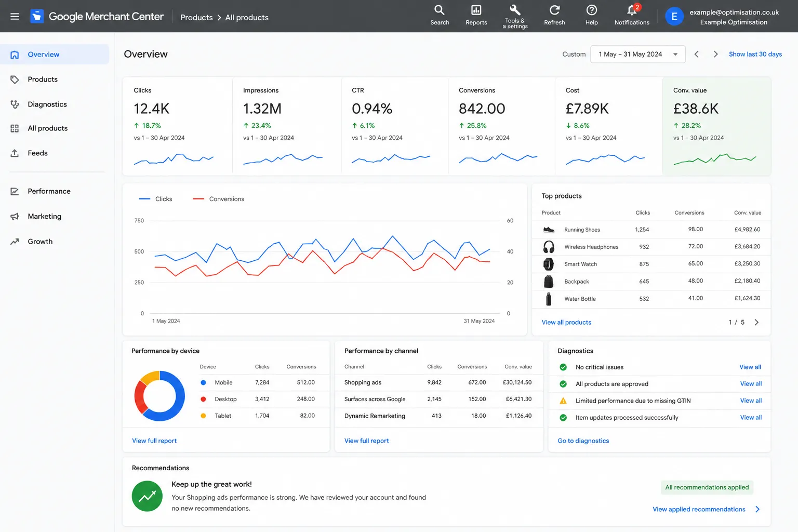Expand the date range dropdown

click(x=638, y=54)
